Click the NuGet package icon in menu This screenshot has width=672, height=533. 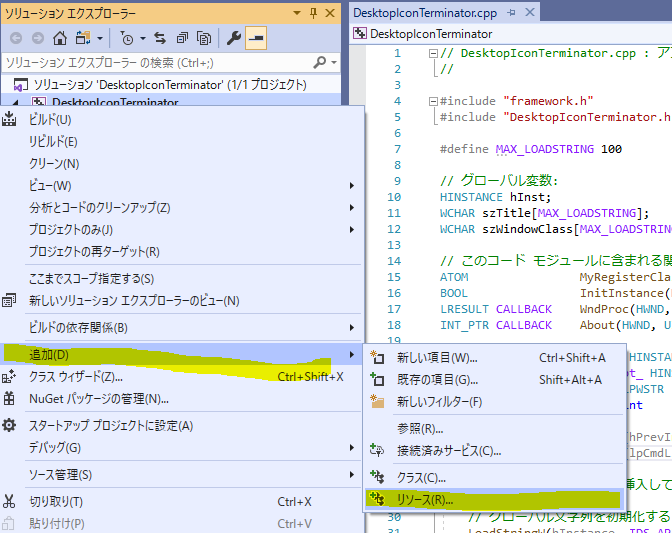pos(9,398)
